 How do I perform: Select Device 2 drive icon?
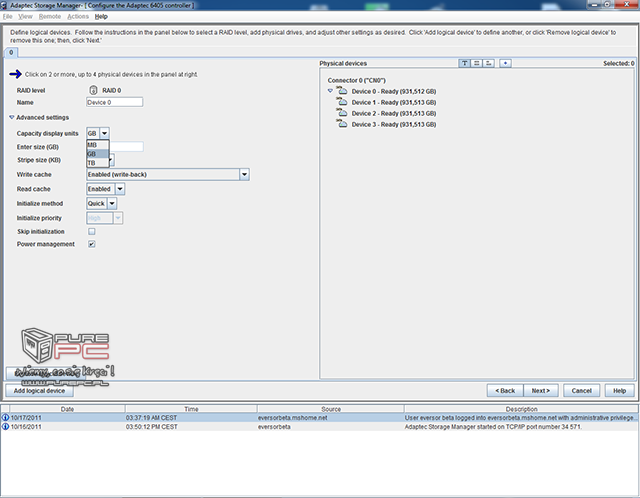pos(342,113)
